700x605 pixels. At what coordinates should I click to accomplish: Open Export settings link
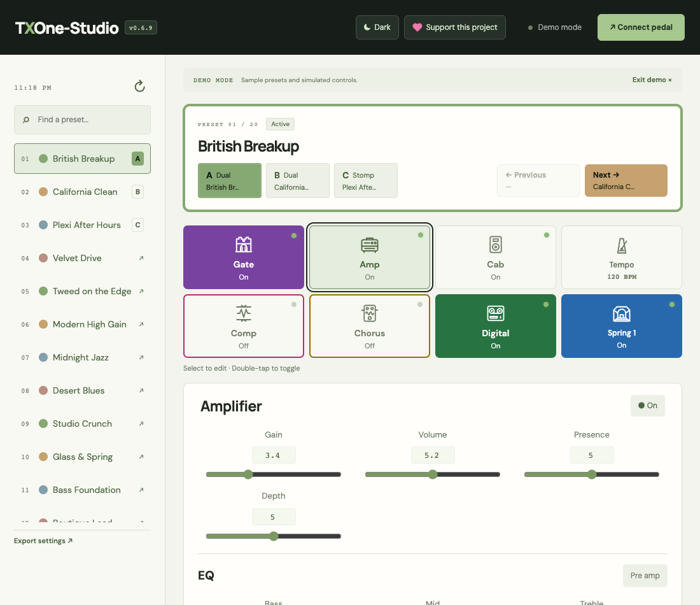(x=43, y=541)
